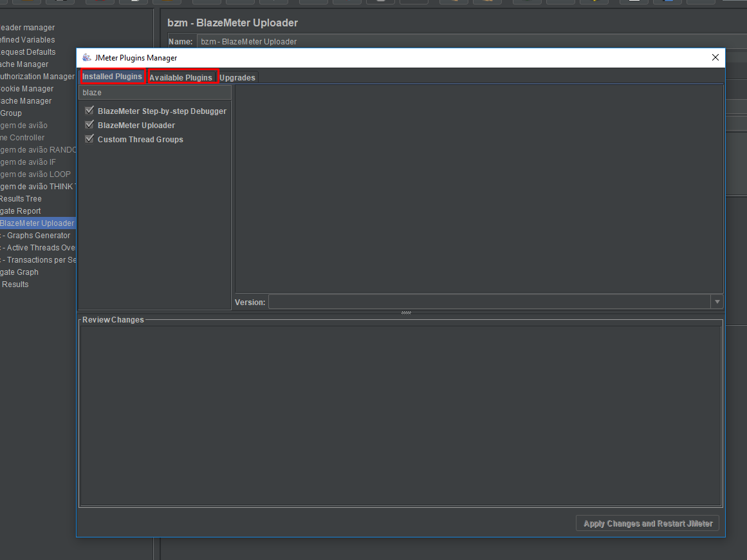Open the Version dropdown
The image size is (747, 560).
click(x=717, y=302)
